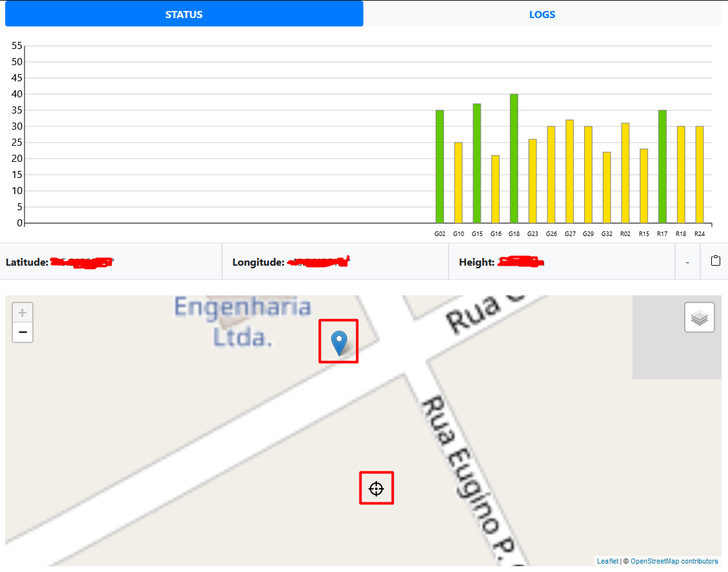Click the Longitude label
This screenshot has height=572, width=728.
point(258,262)
